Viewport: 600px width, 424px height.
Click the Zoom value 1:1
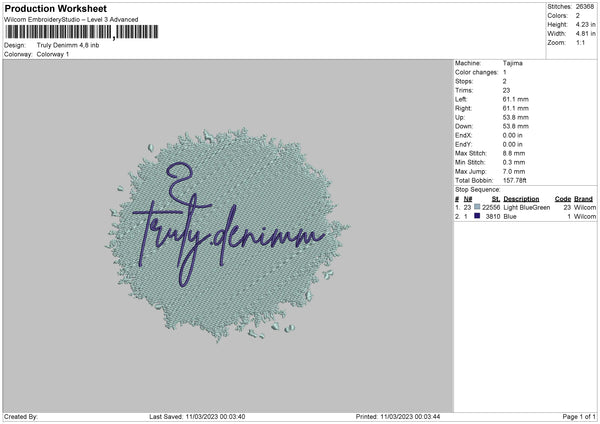(x=580, y=42)
